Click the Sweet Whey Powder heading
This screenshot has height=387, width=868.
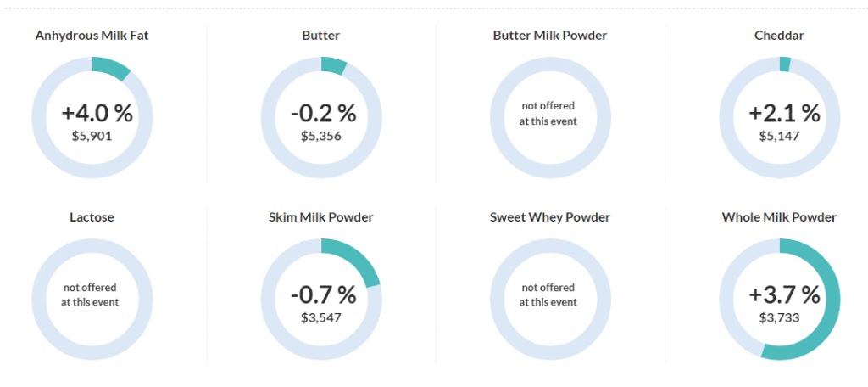(x=550, y=217)
